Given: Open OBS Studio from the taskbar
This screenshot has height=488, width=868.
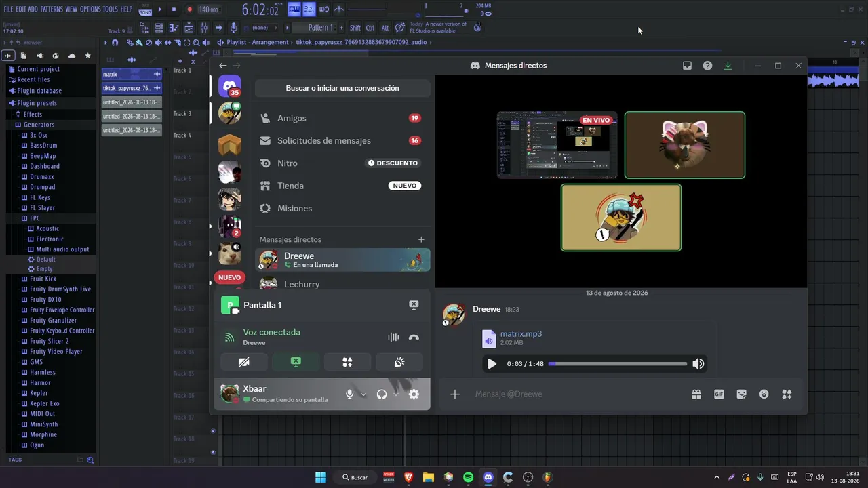Looking at the screenshot, I should [x=528, y=477].
